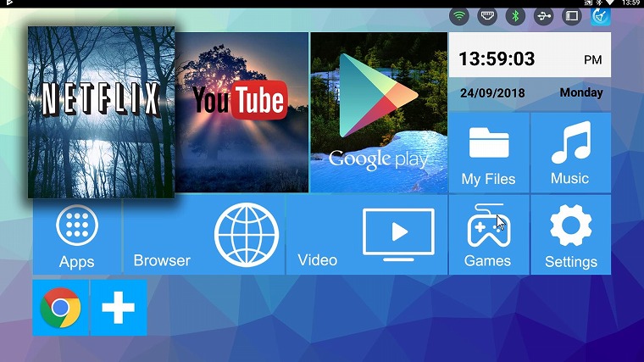Click the SD card storage icon
Image resolution: width=644 pixels, height=362 pixels.
pyautogui.click(x=572, y=16)
